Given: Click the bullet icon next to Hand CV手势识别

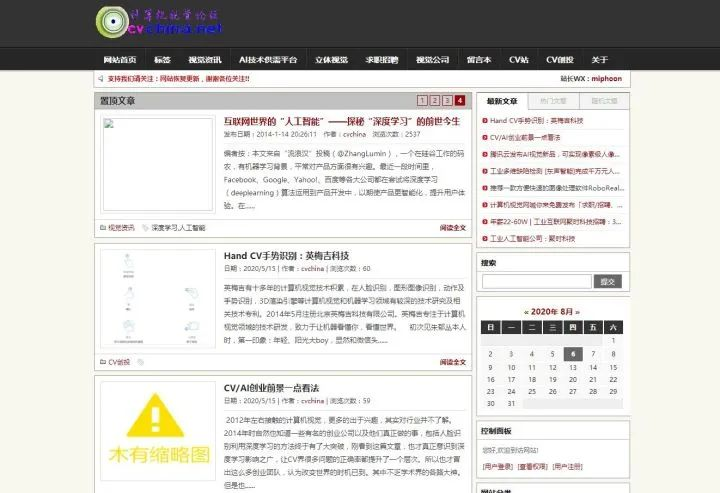Looking at the screenshot, I should (485, 121).
